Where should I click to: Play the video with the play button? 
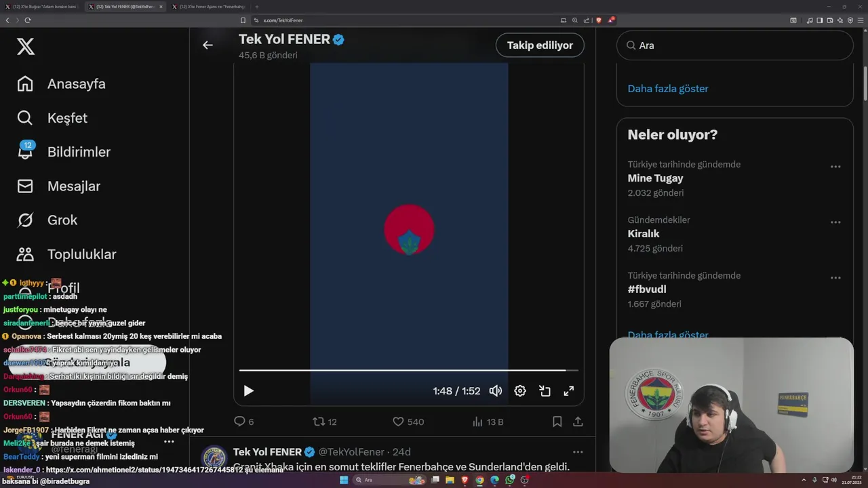(248, 391)
